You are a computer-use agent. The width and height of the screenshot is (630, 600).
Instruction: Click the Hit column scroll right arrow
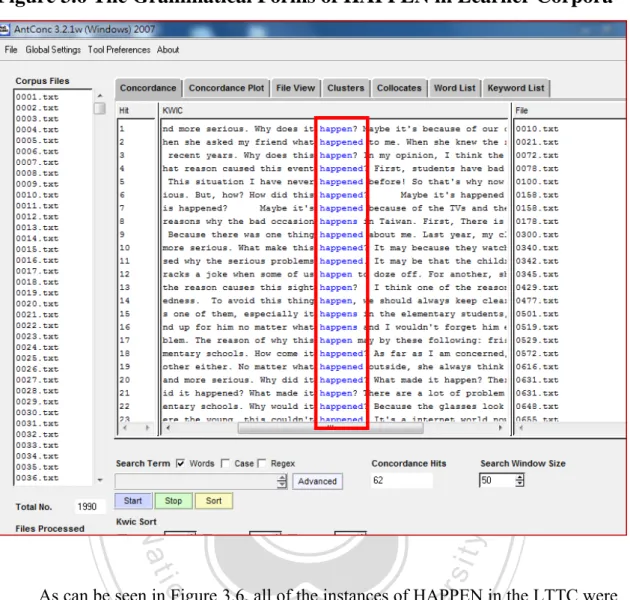147,428
